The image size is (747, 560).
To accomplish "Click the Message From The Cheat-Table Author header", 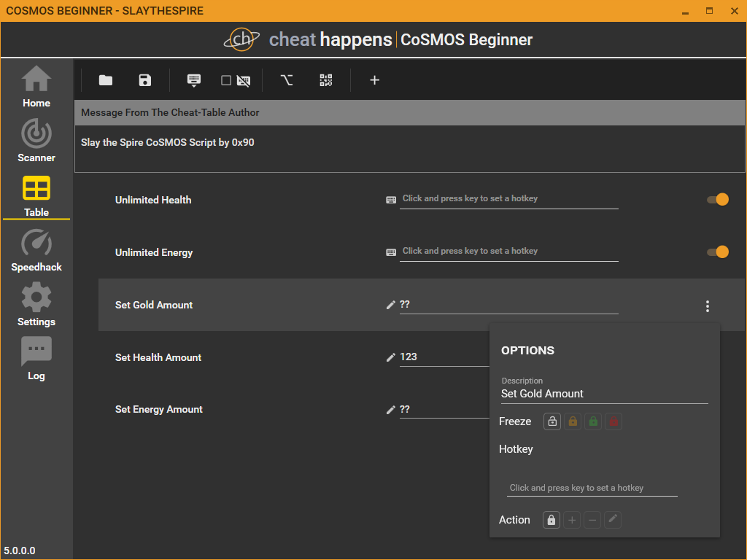I will tap(410, 113).
